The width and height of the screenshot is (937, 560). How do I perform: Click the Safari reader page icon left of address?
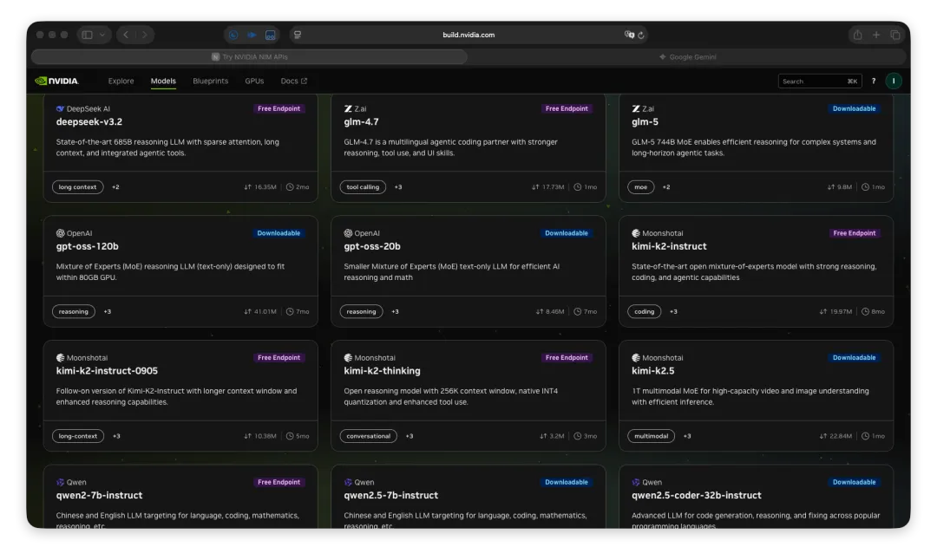[298, 35]
